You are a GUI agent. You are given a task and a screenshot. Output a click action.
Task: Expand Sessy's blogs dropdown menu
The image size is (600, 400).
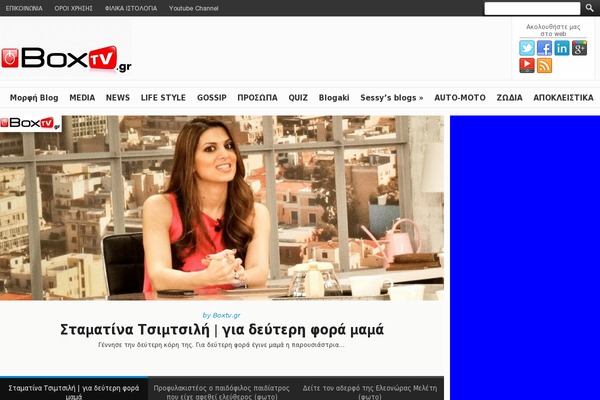point(392,98)
